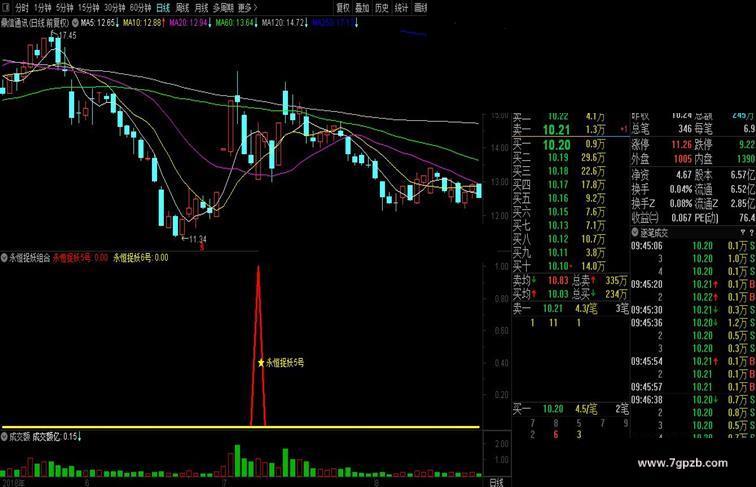Viewport: 756px width, 487px height.
Task: Click the 买均 10.03 average row
Action: click(540, 294)
